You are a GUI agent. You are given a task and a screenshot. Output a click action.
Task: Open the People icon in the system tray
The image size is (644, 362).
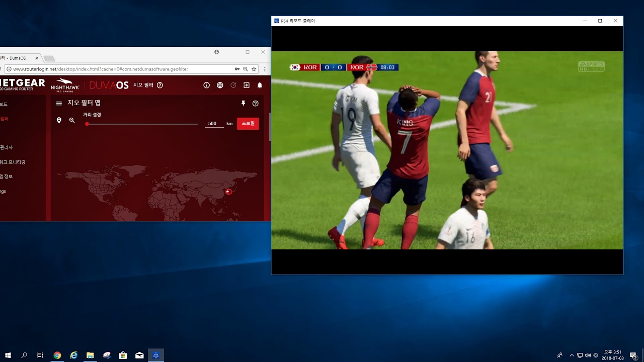click(560, 355)
